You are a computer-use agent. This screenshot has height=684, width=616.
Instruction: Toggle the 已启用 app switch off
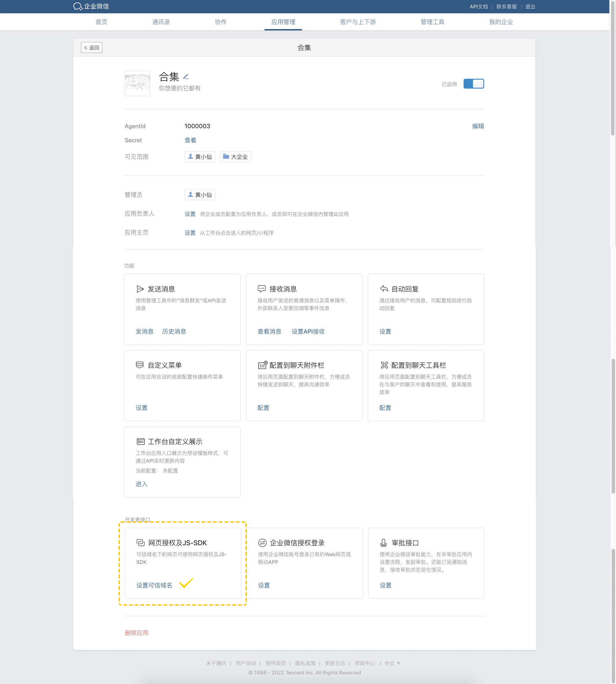pos(473,84)
